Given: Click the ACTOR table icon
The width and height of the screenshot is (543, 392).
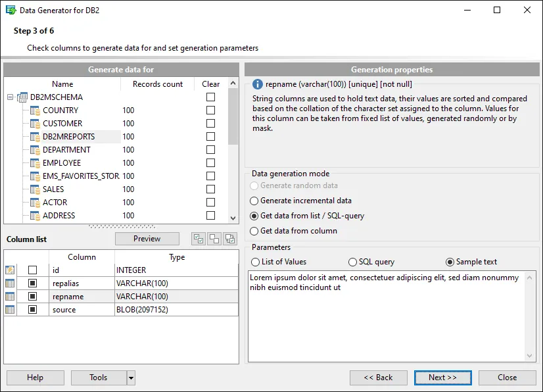Looking at the screenshot, I should [x=35, y=203].
